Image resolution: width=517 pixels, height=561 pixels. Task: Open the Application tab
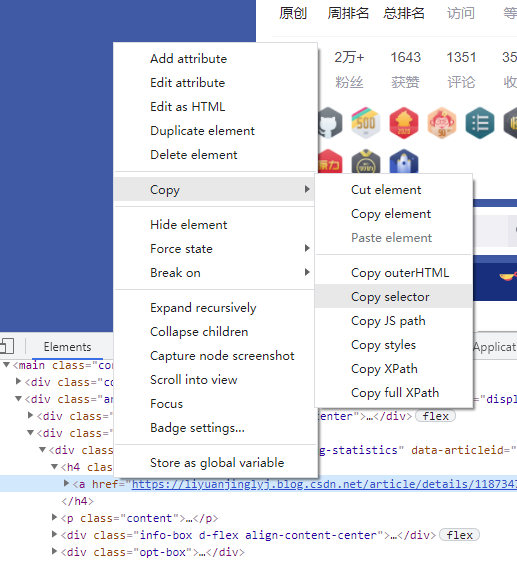click(x=495, y=347)
